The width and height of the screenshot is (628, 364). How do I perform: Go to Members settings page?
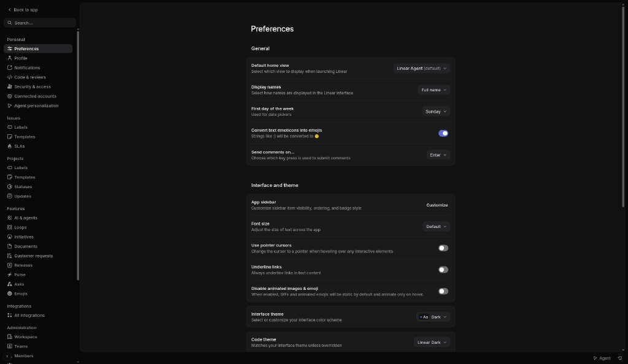(38, 356)
